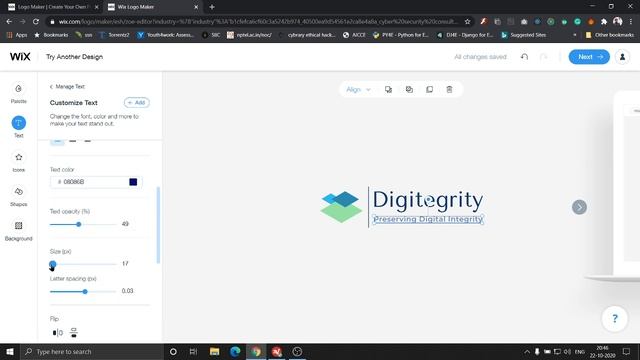Go back in browser
The image size is (640, 360).
(9, 21)
